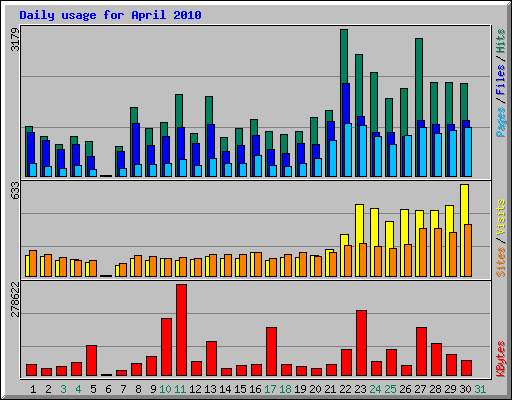Click the green weekend day label 11
Image resolution: width=512 pixels, height=400 pixels.
click(180, 389)
